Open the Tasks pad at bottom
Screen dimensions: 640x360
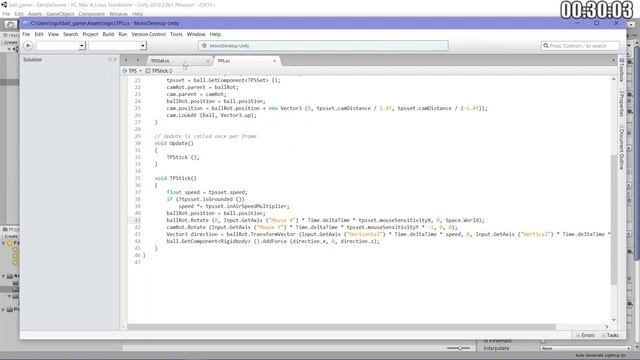610,335
